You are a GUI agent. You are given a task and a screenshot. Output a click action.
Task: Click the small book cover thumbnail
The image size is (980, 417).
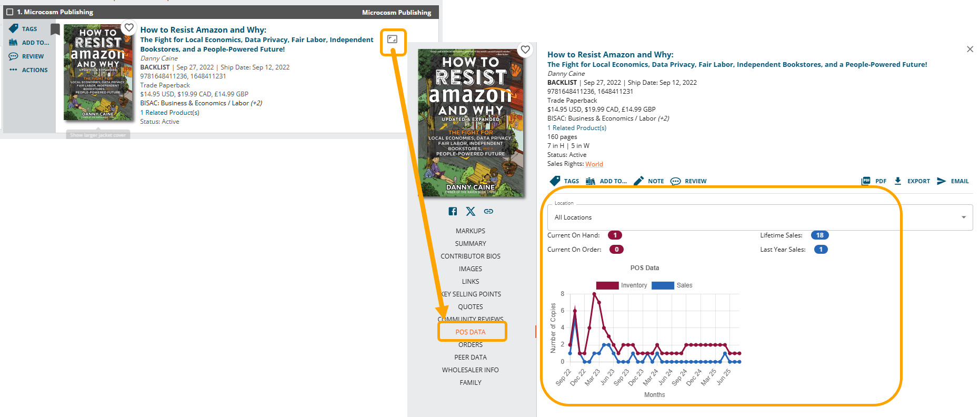[x=98, y=72]
